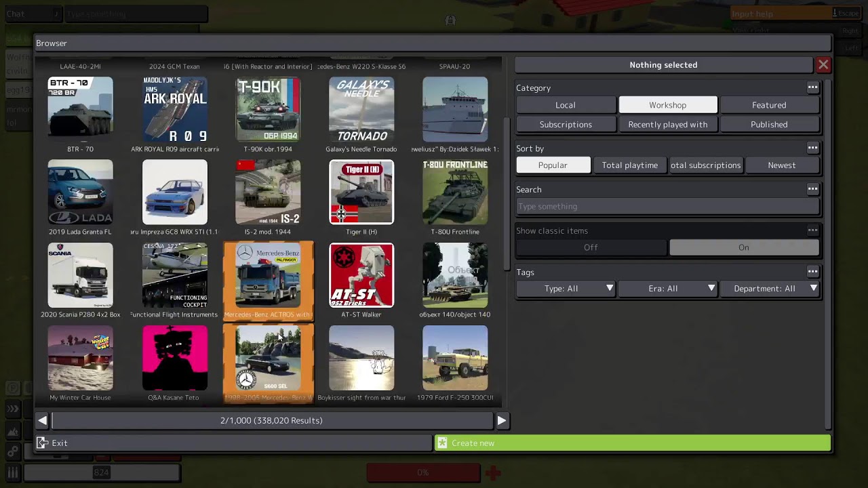The image size is (868, 488).
Task: Choose the Galaxy's Needle Tornado item
Action: click(x=361, y=109)
